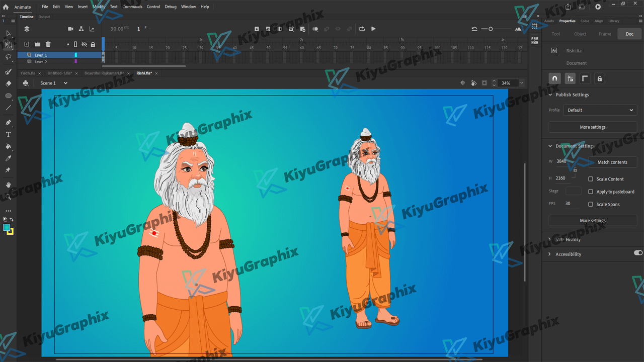Viewport: 644px width, 362px height.
Task: Toggle the Accessibility switch
Action: click(638, 253)
